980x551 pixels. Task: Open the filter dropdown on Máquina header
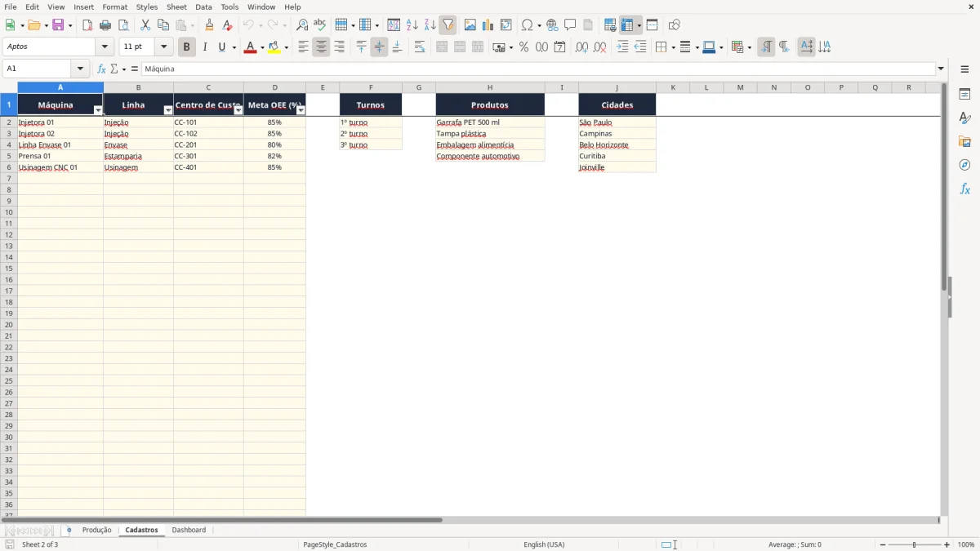click(98, 110)
